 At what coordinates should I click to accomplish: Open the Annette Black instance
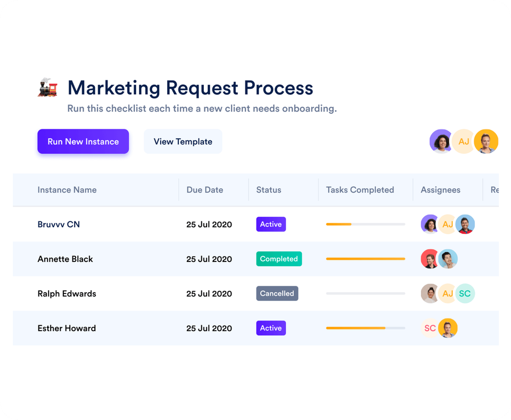65,259
